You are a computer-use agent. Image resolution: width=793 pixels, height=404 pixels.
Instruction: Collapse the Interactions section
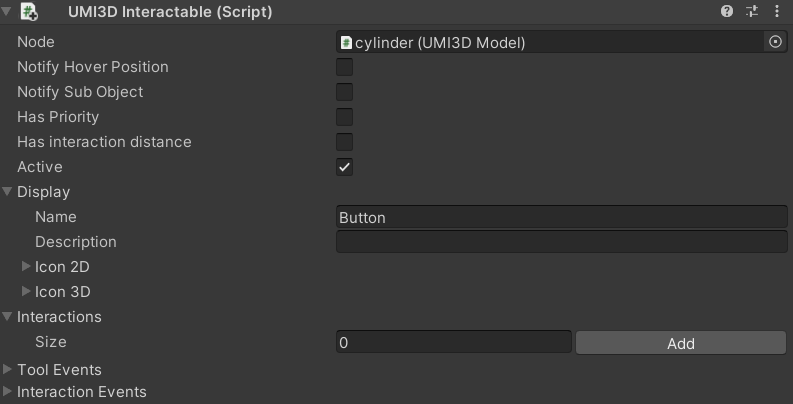click(x=7, y=317)
